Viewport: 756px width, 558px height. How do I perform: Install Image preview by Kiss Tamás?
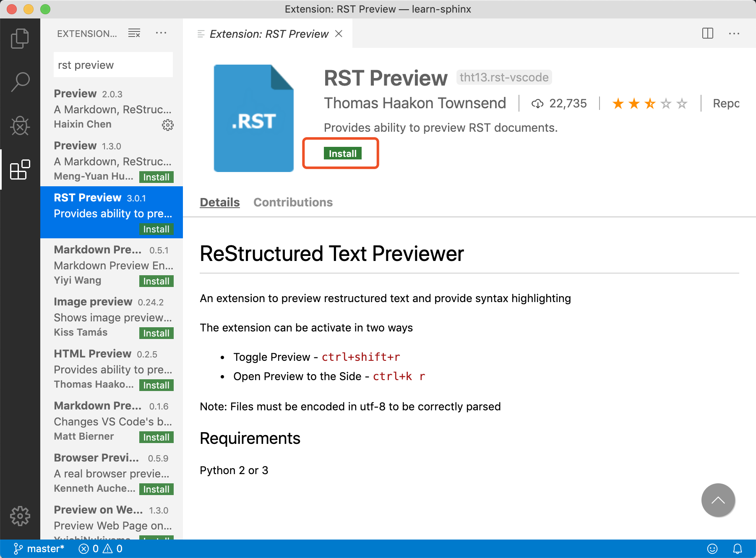pos(156,333)
